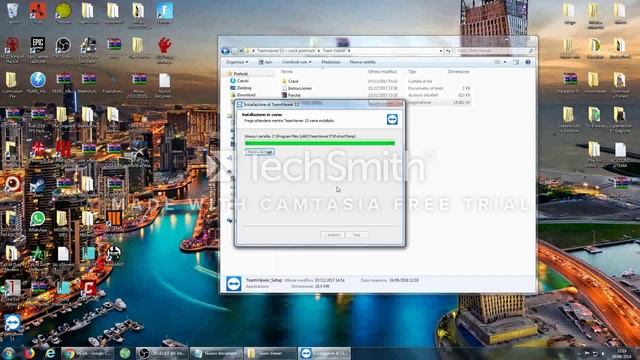The height and width of the screenshot is (360, 640).
Task: Click the Windows Start orb
Action: (9, 353)
